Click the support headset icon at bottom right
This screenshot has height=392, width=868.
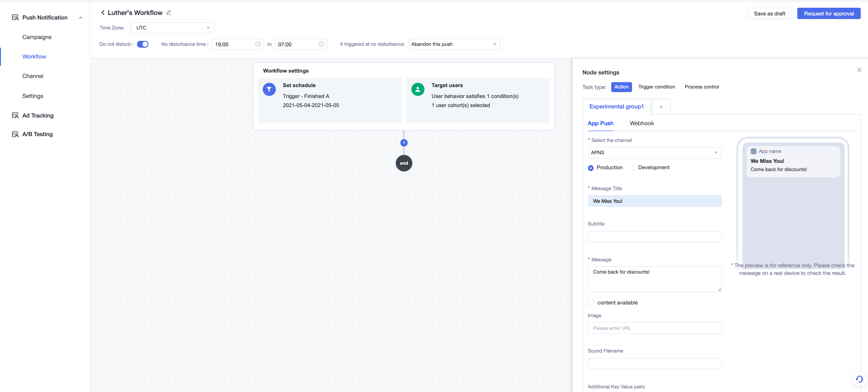859,379
